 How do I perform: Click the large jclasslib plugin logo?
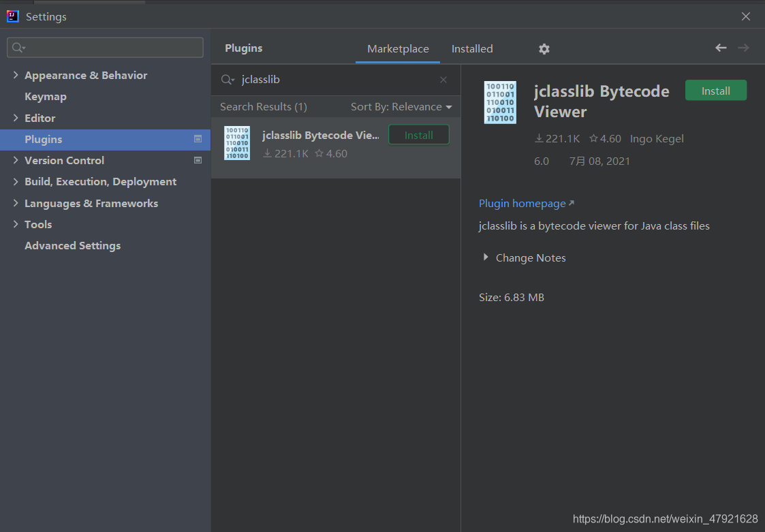pos(500,102)
